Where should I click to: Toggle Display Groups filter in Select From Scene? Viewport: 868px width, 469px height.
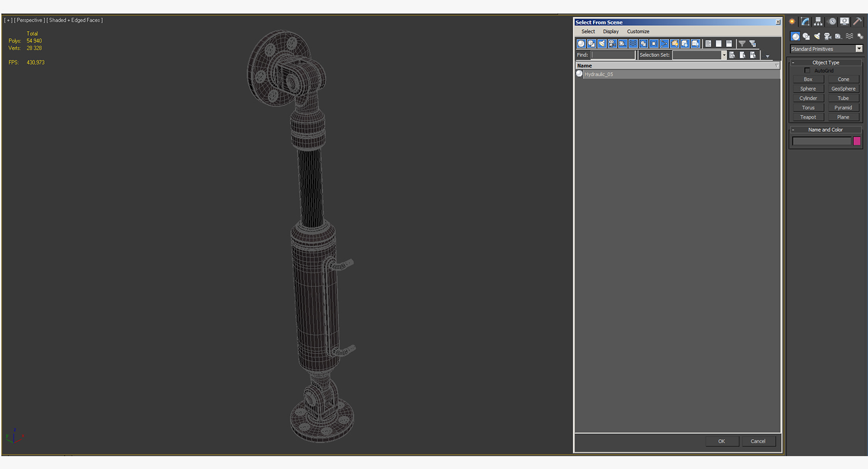point(643,43)
